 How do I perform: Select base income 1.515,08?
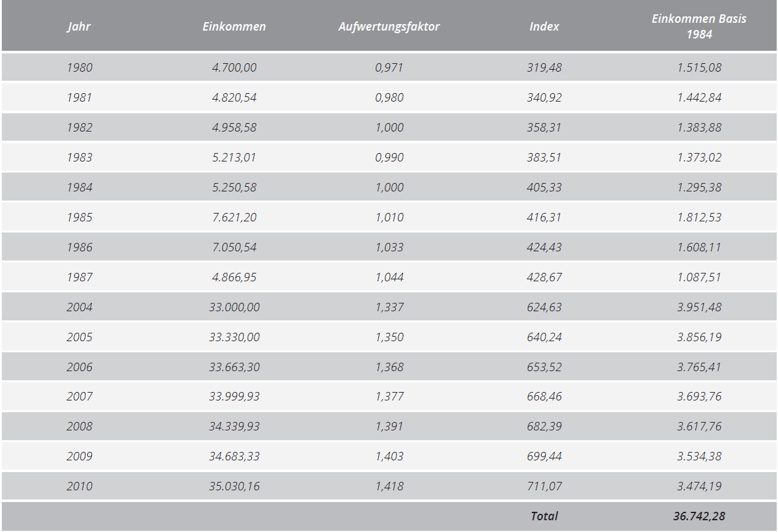tap(699, 68)
